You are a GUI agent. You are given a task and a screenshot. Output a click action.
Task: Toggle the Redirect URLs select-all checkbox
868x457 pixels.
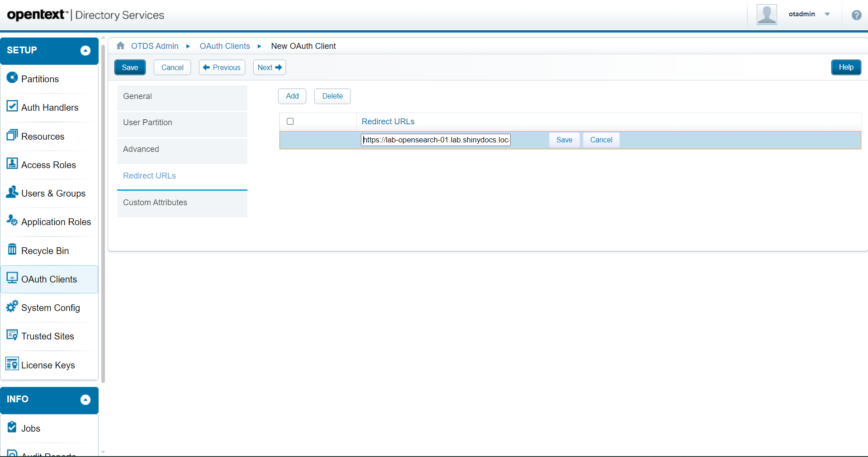290,121
